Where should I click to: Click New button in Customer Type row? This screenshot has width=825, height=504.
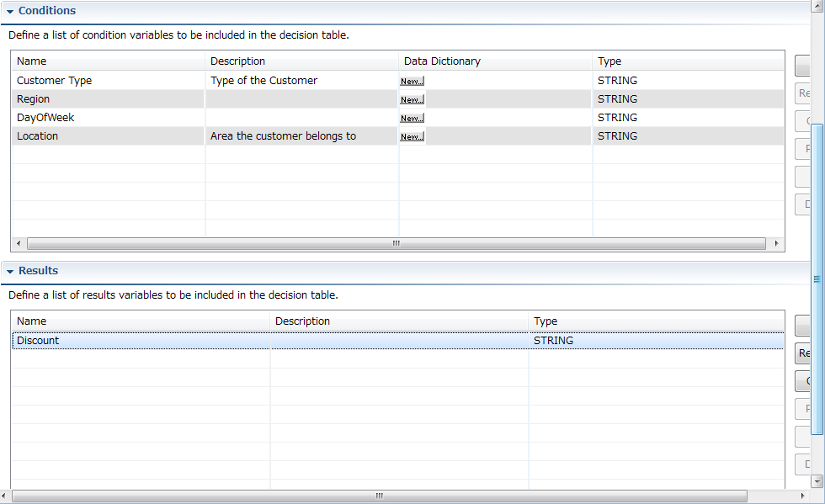coord(412,81)
